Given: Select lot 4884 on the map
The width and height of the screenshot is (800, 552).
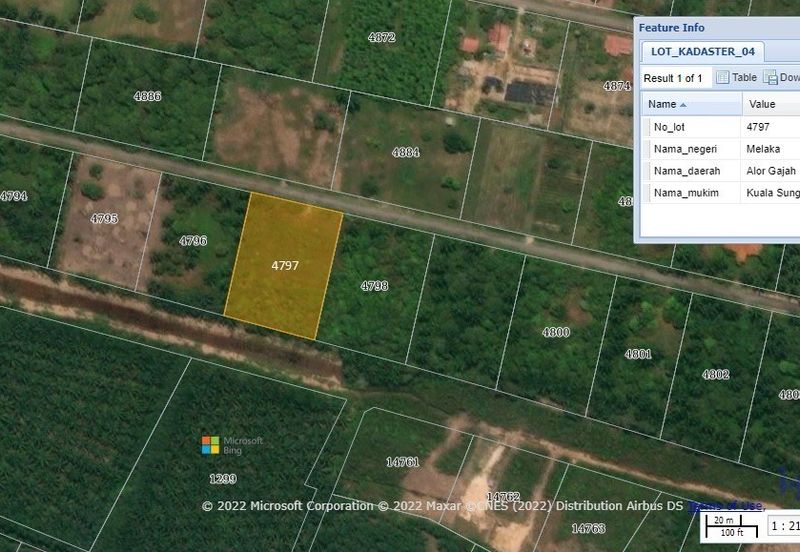Looking at the screenshot, I should click(x=406, y=152).
